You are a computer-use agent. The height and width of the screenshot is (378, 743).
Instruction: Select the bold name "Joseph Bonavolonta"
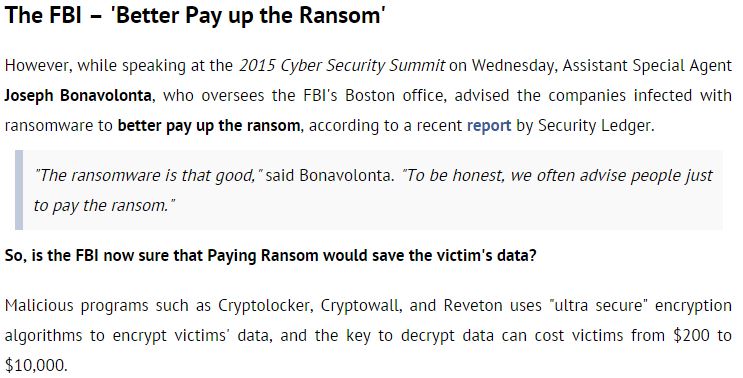pos(78,96)
